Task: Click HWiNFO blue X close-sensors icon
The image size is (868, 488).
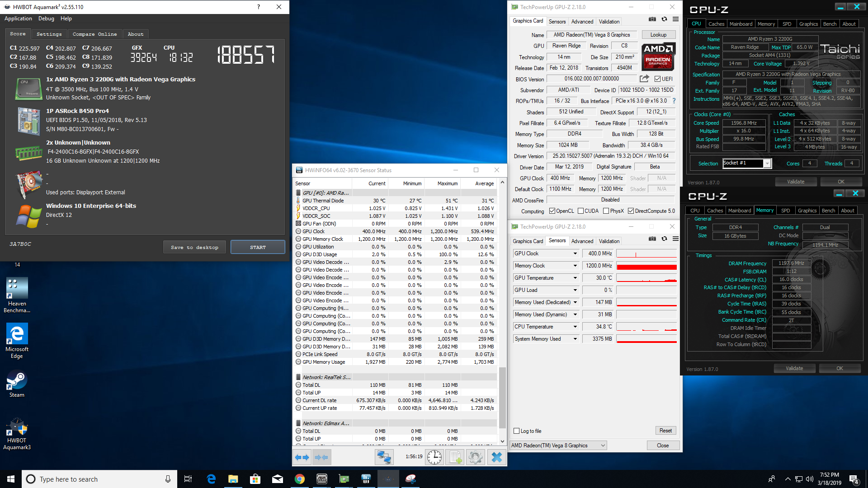Action: (496, 457)
